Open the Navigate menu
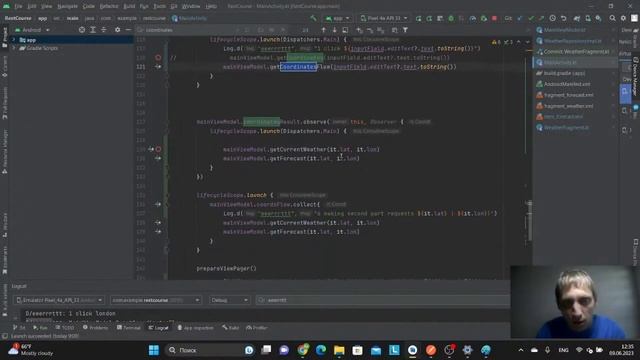This screenshot has width=640, height=360. click(67, 6)
